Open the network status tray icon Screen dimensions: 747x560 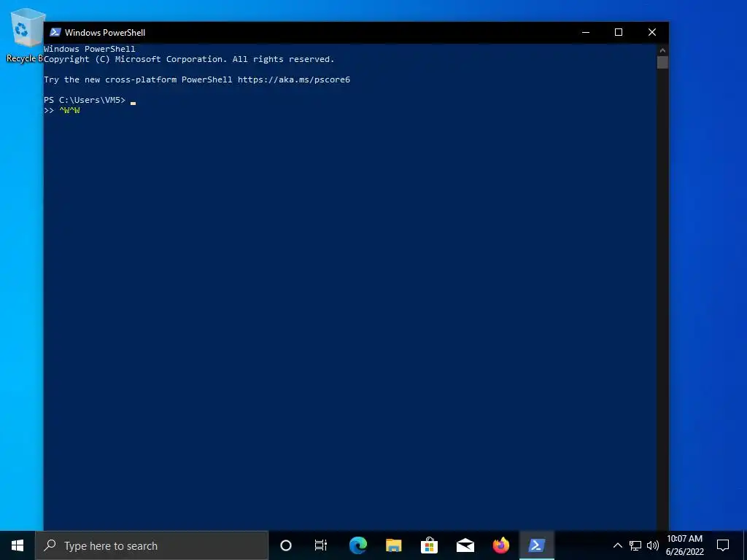click(x=635, y=545)
